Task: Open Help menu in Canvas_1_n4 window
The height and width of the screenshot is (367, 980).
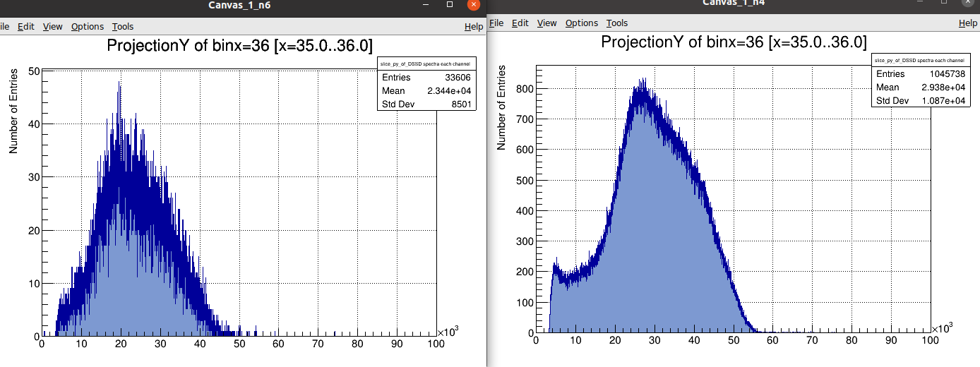Action: point(968,23)
